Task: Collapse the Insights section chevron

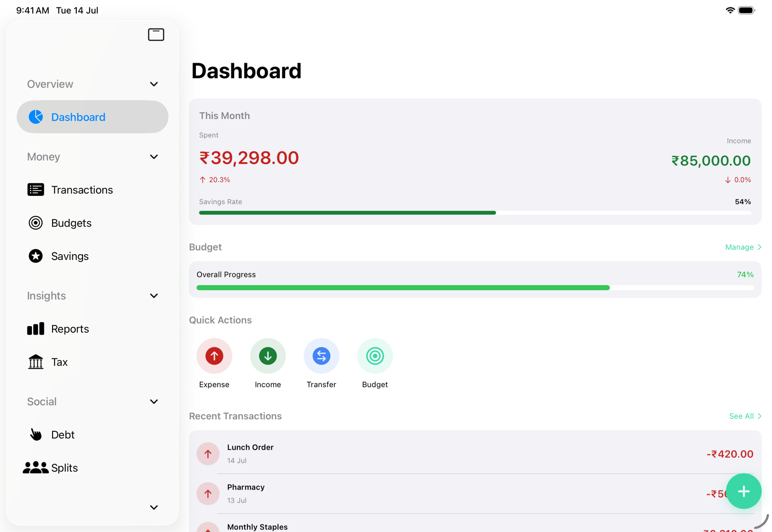Action: (x=154, y=296)
